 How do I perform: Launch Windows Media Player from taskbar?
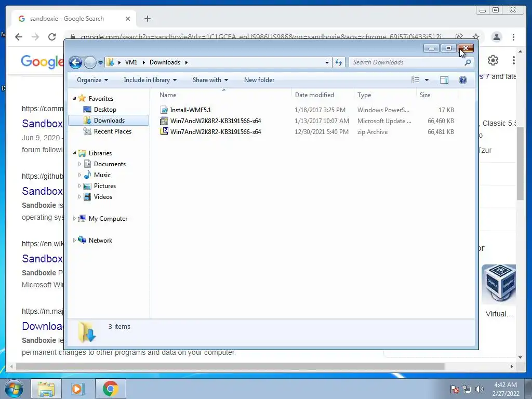78,389
